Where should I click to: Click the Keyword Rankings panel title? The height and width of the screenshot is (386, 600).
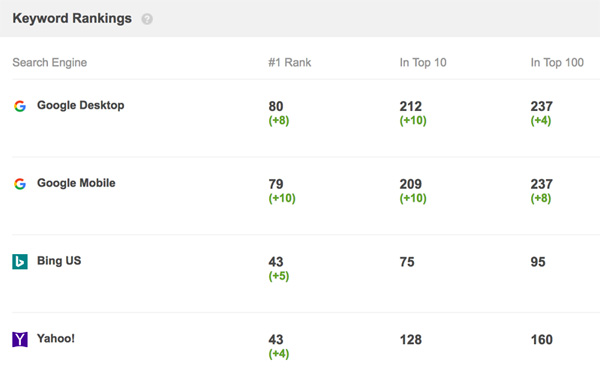(72, 18)
